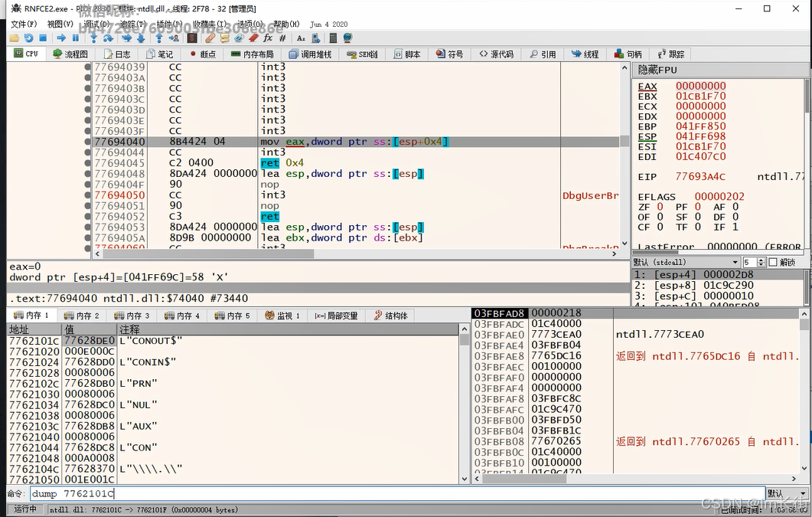This screenshot has height=517, width=812.
Task: Click the 隐藏FPU button
Action: (720, 70)
